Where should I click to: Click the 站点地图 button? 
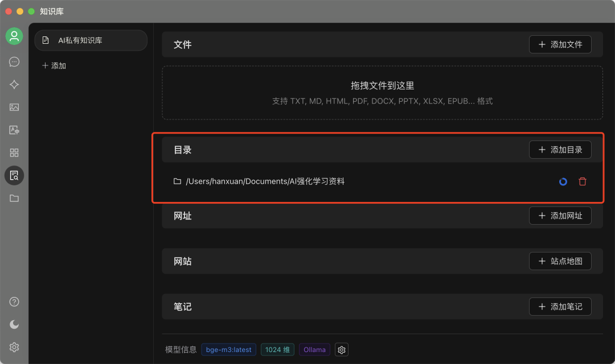560,261
